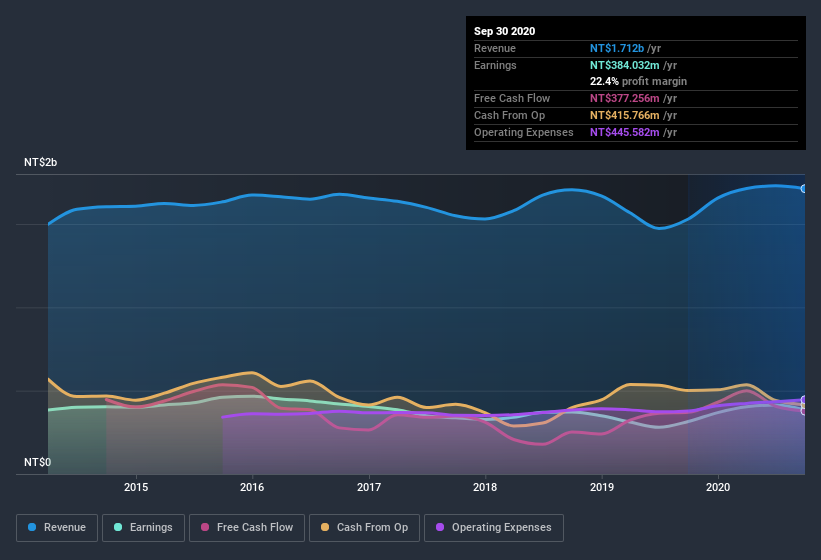This screenshot has height=560, width=821.
Task: Toggle the Operating Expenses legend button
Action: (494, 528)
